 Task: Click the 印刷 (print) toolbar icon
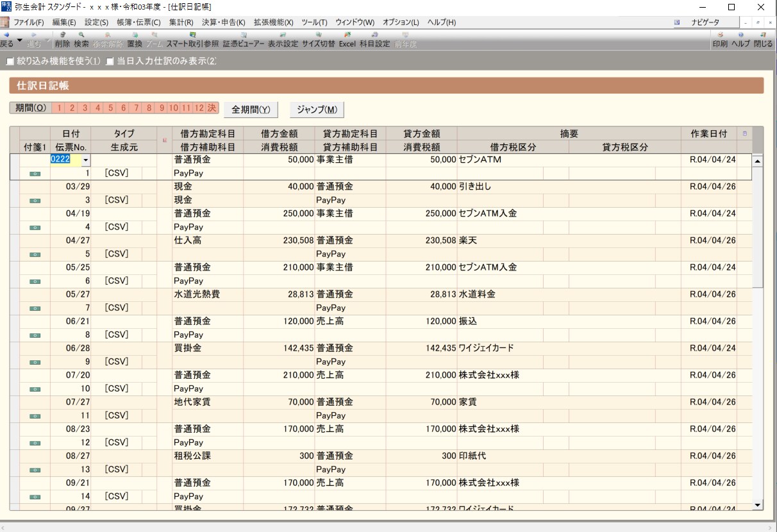720,40
